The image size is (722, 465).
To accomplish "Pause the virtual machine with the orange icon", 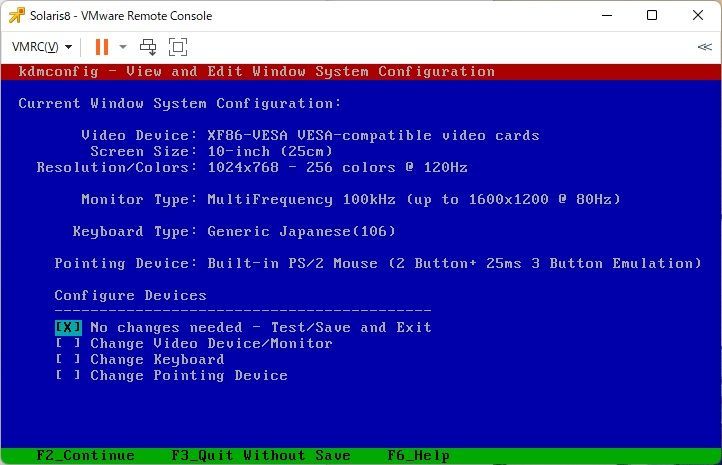I will click(102, 46).
